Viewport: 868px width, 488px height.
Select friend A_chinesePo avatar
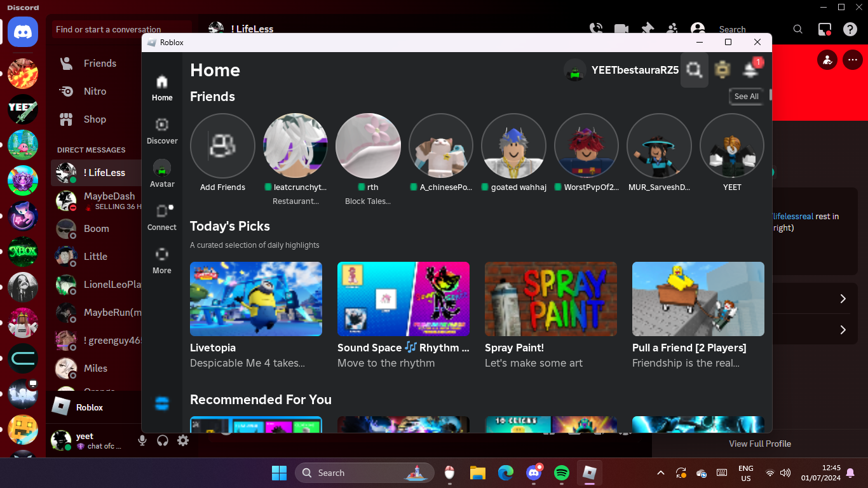coord(441,146)
